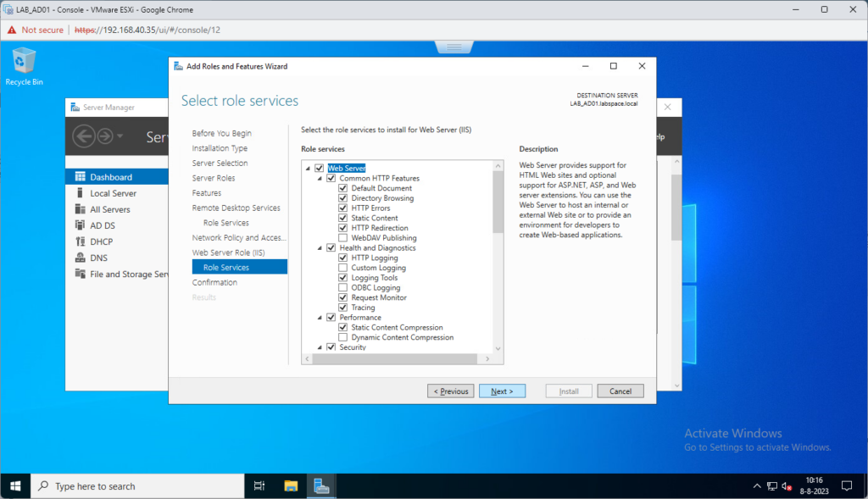
Task: Go to Features step
Action: coord(207,193)
